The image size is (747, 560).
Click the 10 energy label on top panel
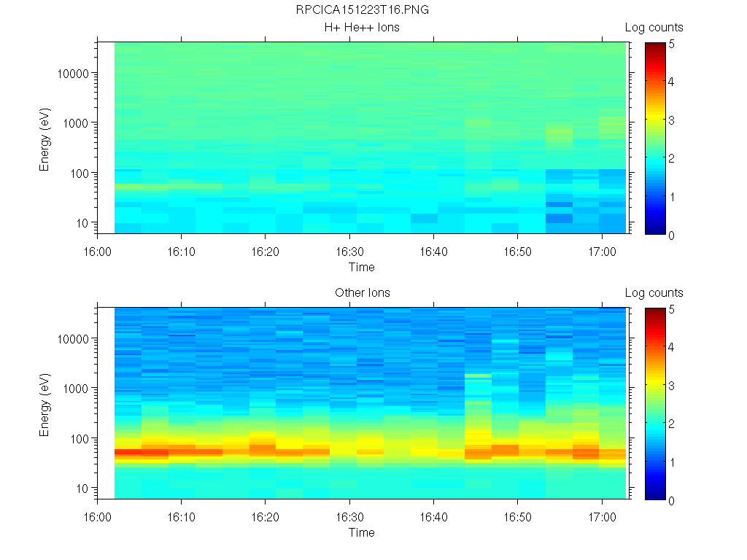point(83,223)
